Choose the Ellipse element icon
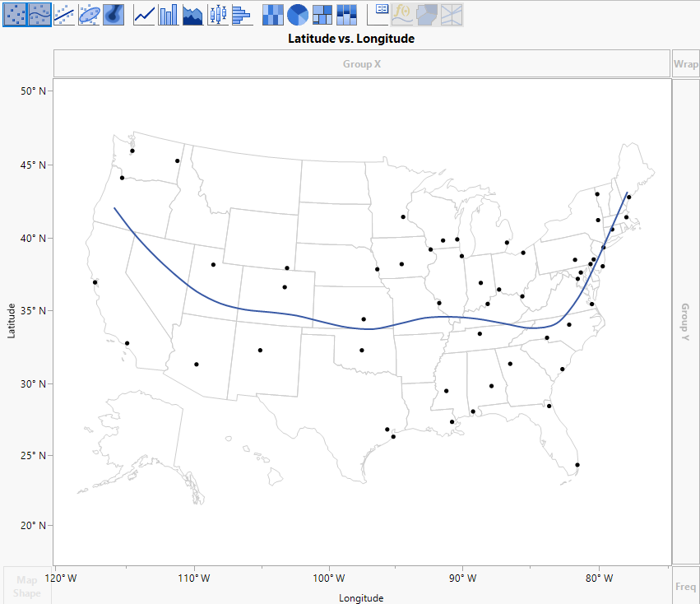The height and width of the screenshot is (604, 700). click(x=89, y=14)
